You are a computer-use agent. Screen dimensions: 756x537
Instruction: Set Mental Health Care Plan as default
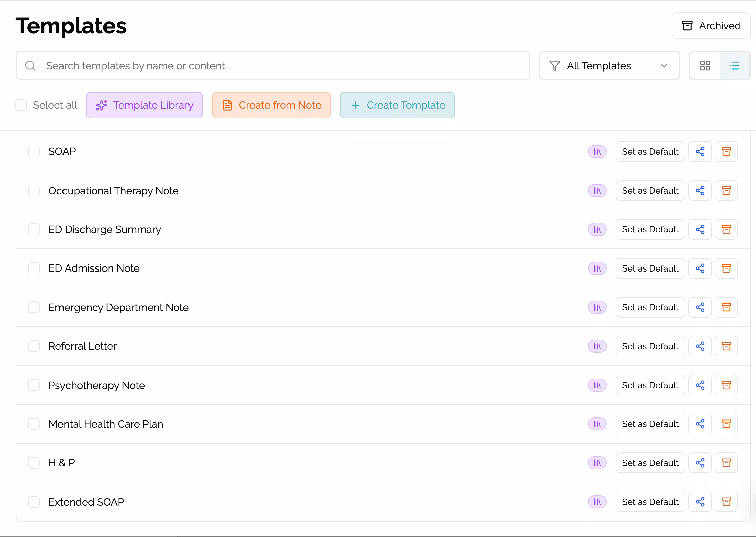650,424
